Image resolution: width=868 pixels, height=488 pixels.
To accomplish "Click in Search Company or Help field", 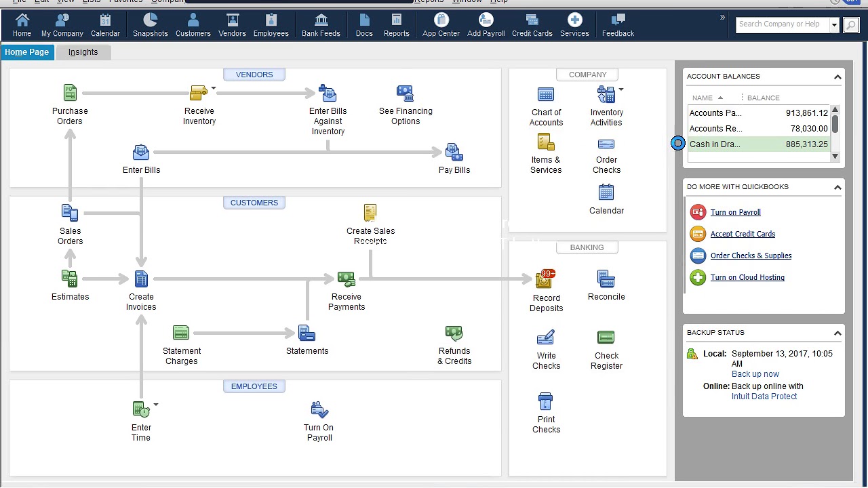I will point(782,24).
